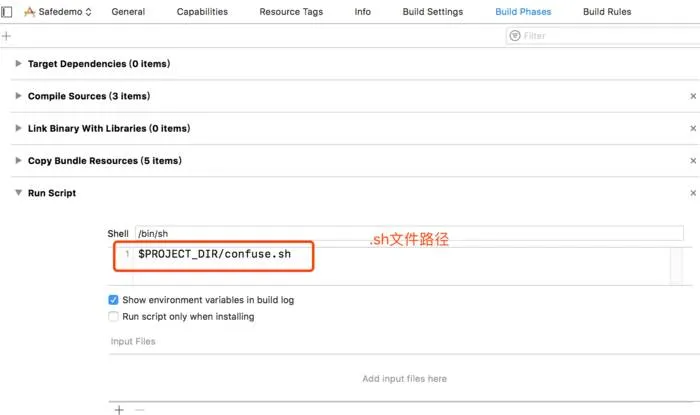Click the script line with confuse.sh path
This screenshot has height=415, width=700.
click(x=214, y=254)
